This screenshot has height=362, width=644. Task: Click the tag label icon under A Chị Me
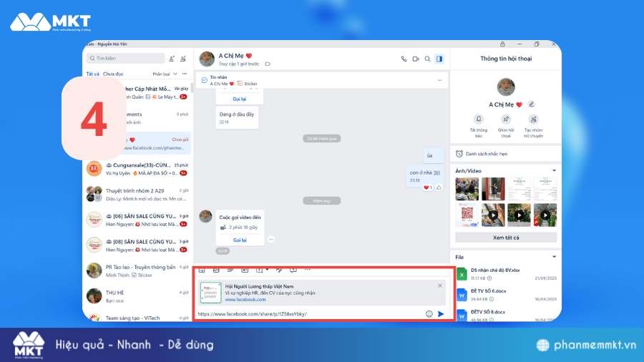pos(268,64)
